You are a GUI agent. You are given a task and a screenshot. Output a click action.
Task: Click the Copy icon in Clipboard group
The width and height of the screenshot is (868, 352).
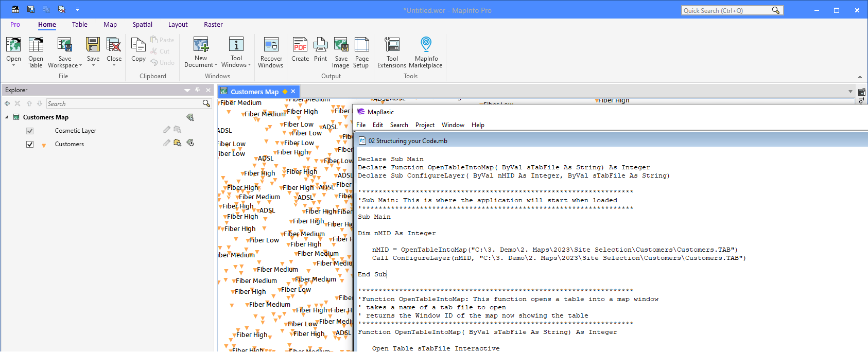(x=138, y=45)
